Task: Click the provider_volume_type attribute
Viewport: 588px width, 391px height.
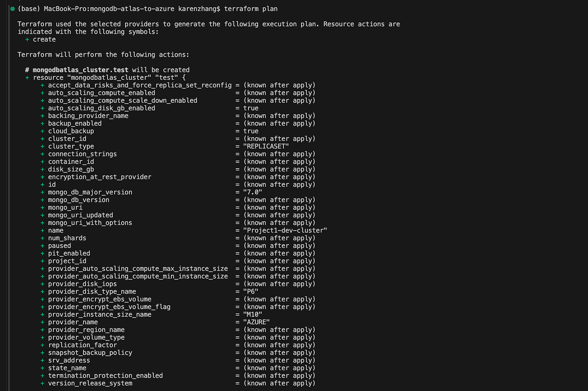Action: (x=87, y=337)
